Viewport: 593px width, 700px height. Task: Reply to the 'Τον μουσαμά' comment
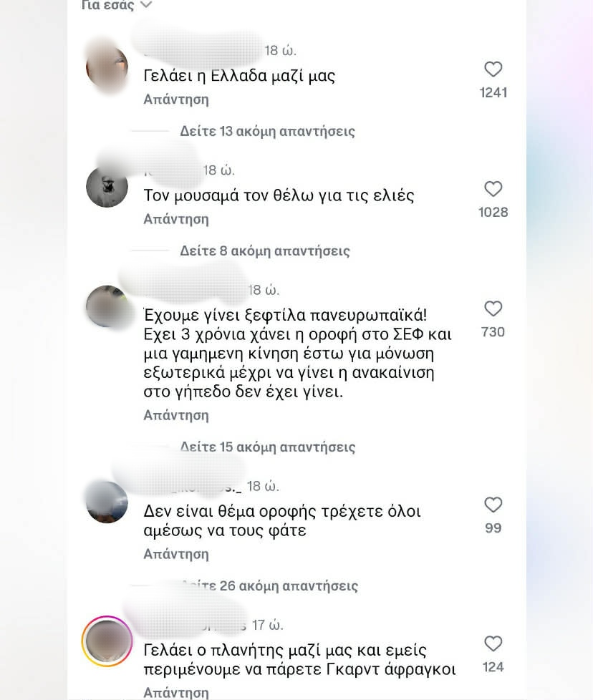tap(176, 219)
